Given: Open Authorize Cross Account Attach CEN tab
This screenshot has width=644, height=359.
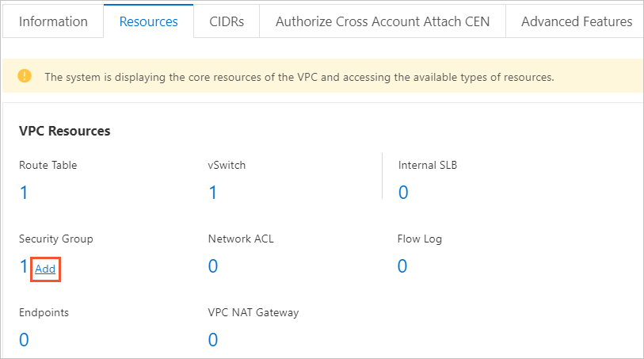Looking at the screenshot, I should click(x=383, y=21).
